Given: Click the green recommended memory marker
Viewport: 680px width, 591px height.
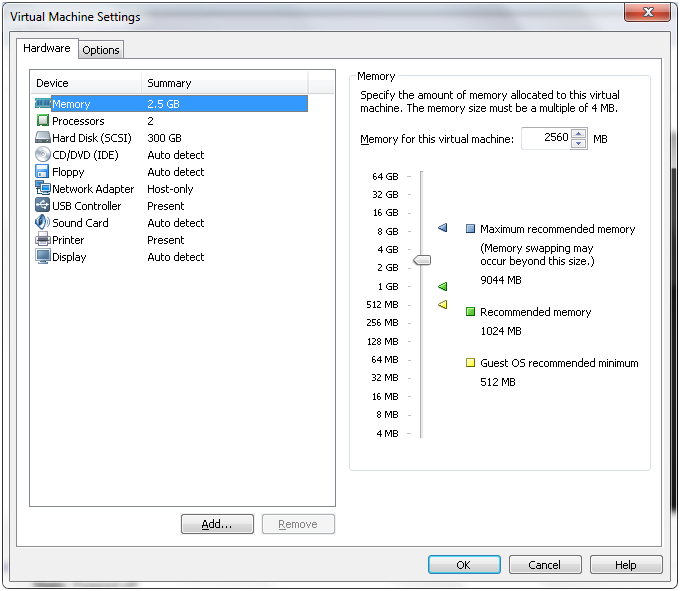Looking at the screenshot, I should click(442, 286).
